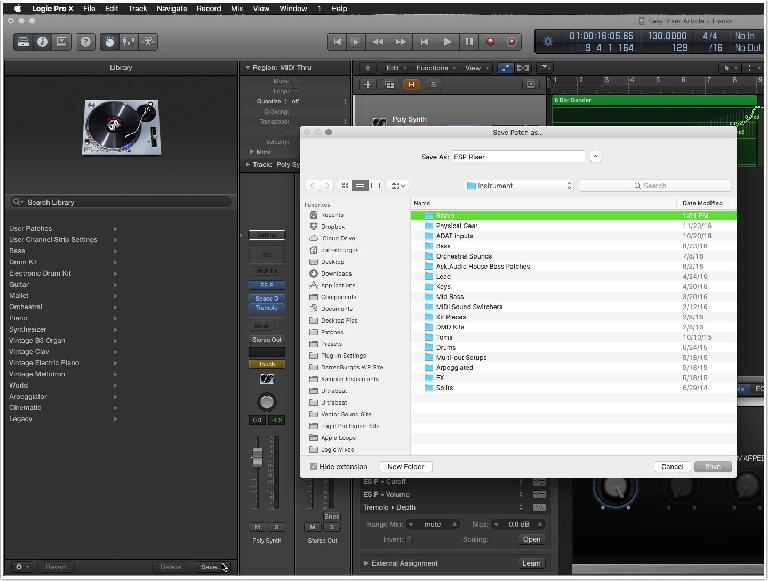Open the group-by arrange dropdown in dialog

pos(398,186)
